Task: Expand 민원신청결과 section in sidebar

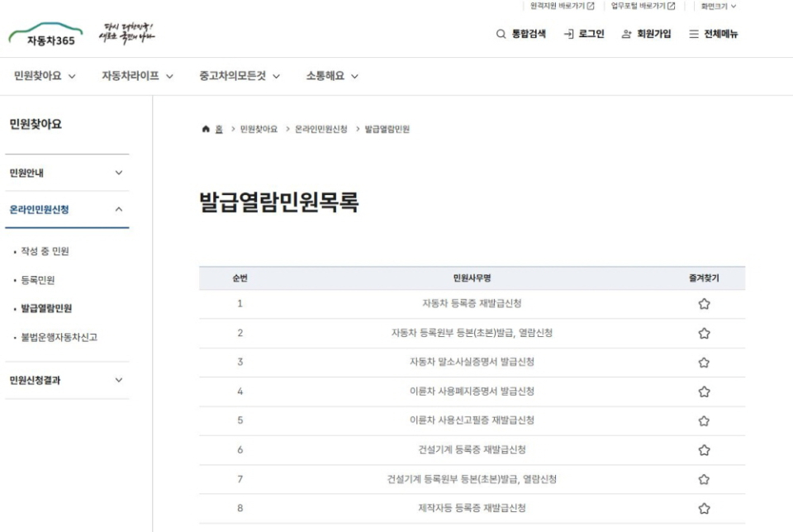Action: click(118, 380)
